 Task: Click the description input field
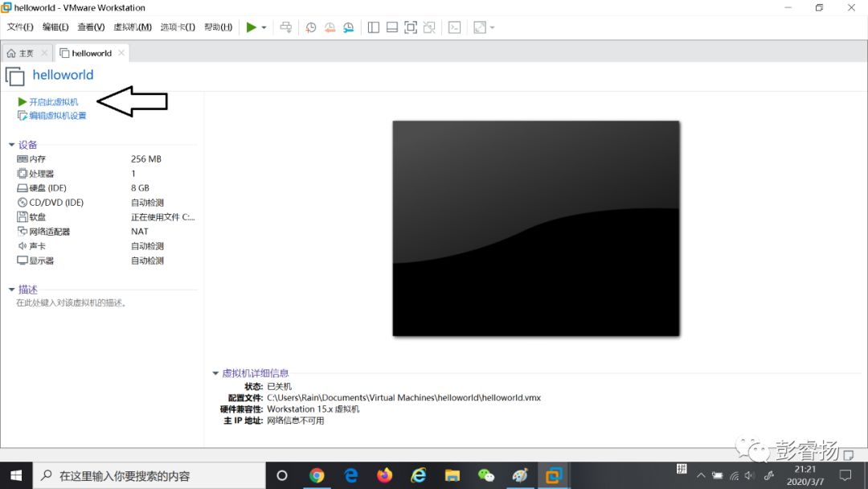click(71, 303)
